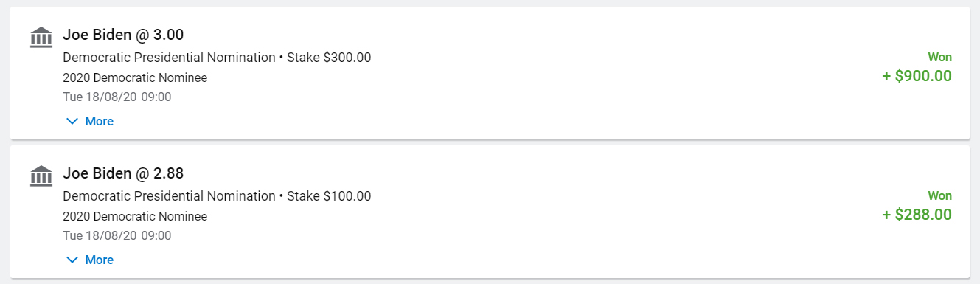Click 2020 Democratic Nominee in the first bet card
Viewport: 980px width, 284px height.
tap(135, 77)
